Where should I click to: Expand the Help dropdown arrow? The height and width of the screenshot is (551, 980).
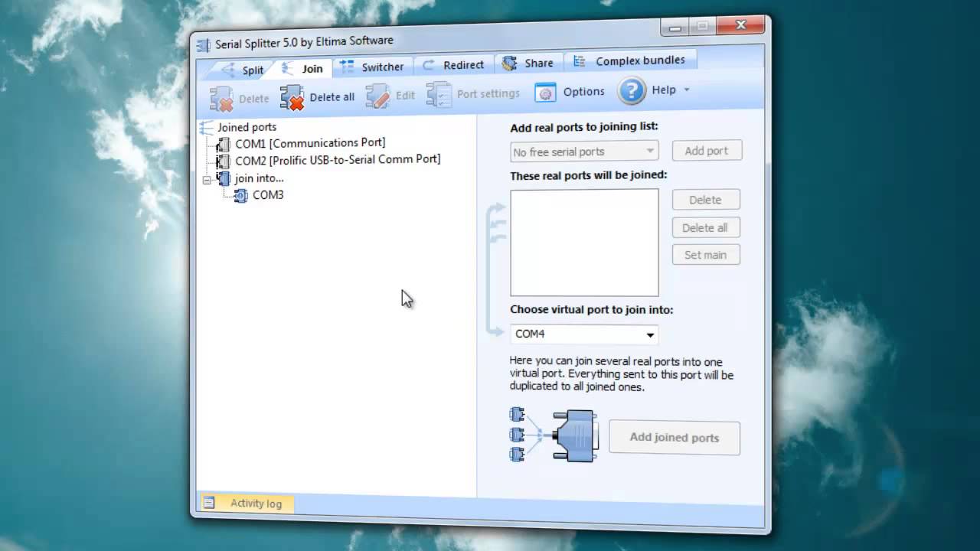tap(686, 90)
